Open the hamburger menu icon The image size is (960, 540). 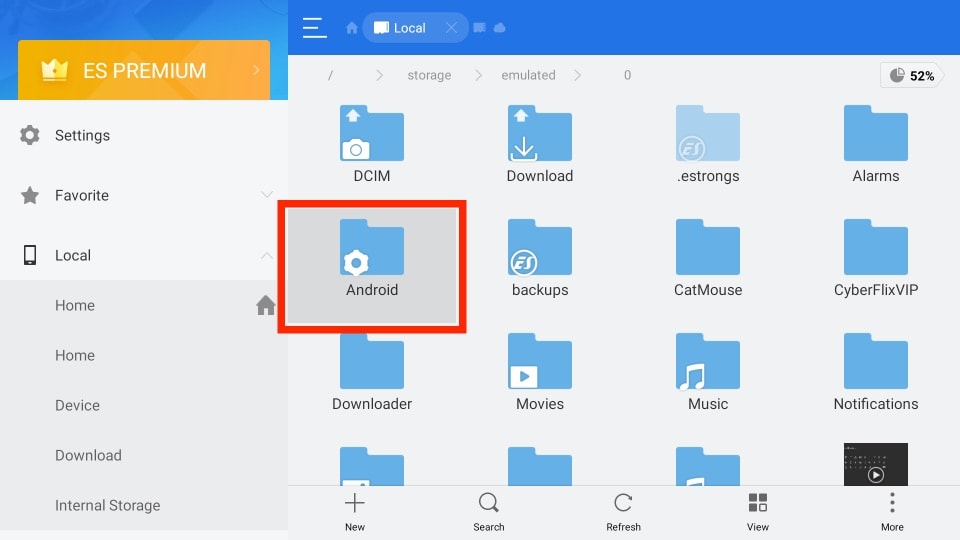[314, 28]
